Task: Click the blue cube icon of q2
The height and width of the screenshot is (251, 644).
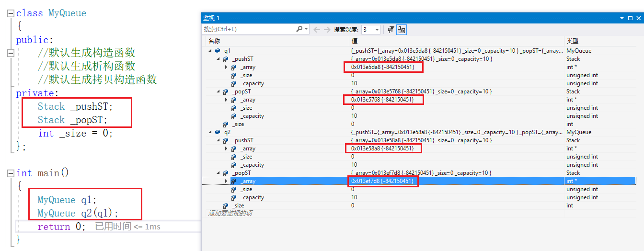Action: (x=218, y=132)
